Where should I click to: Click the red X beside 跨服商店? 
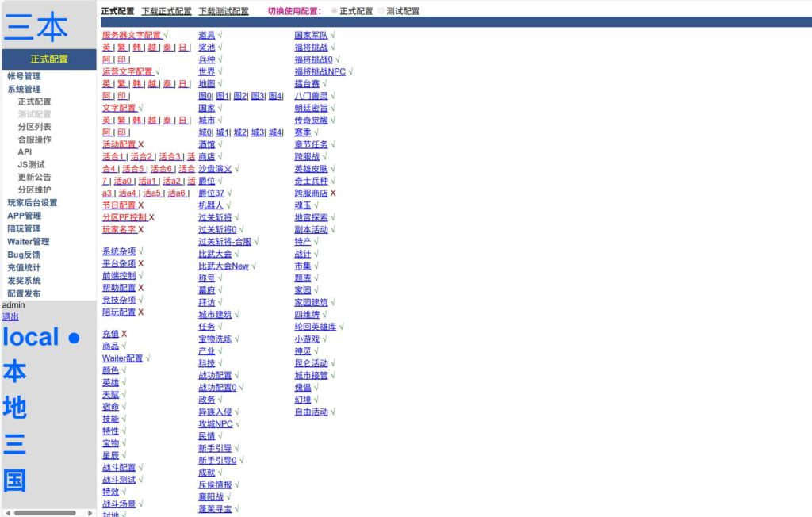click(x=333, y=193)
